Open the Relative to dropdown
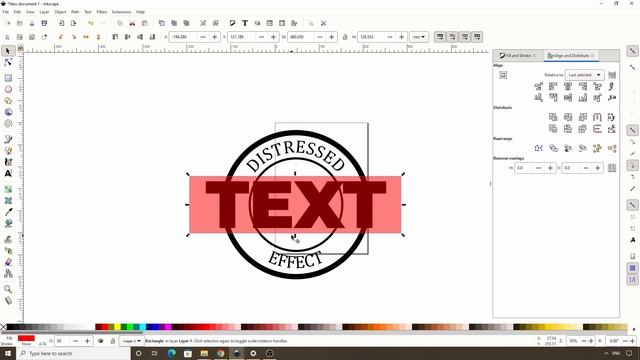 coord(584,75)
